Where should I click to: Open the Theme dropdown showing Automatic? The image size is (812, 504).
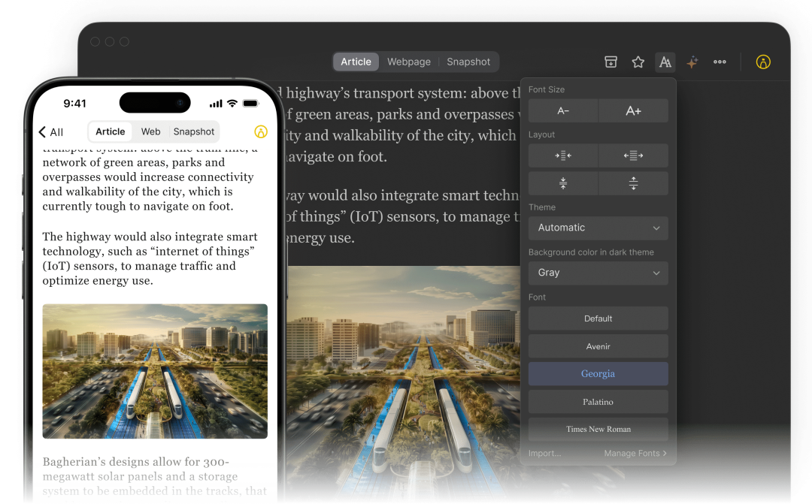(598, 228)
